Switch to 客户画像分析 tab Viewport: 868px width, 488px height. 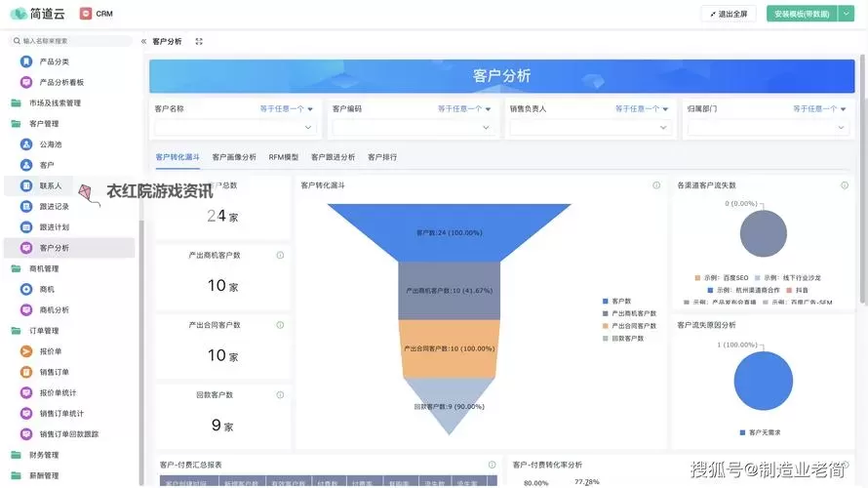pyautogui.click(x=234, y=157)
